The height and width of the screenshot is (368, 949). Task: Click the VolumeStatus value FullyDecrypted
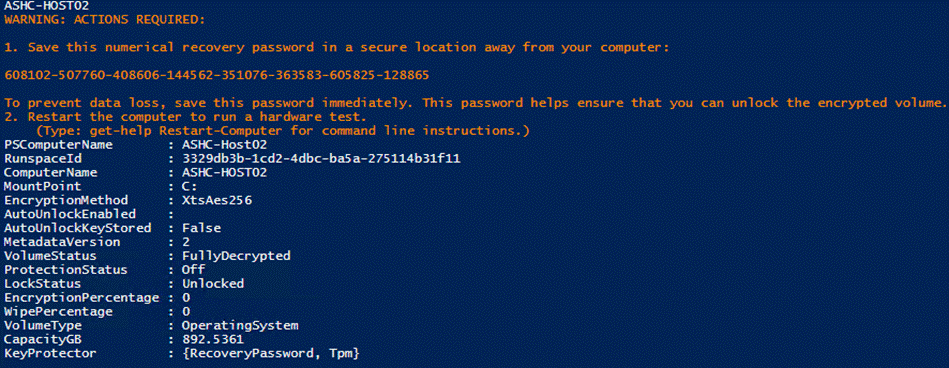tap(237, 256)
